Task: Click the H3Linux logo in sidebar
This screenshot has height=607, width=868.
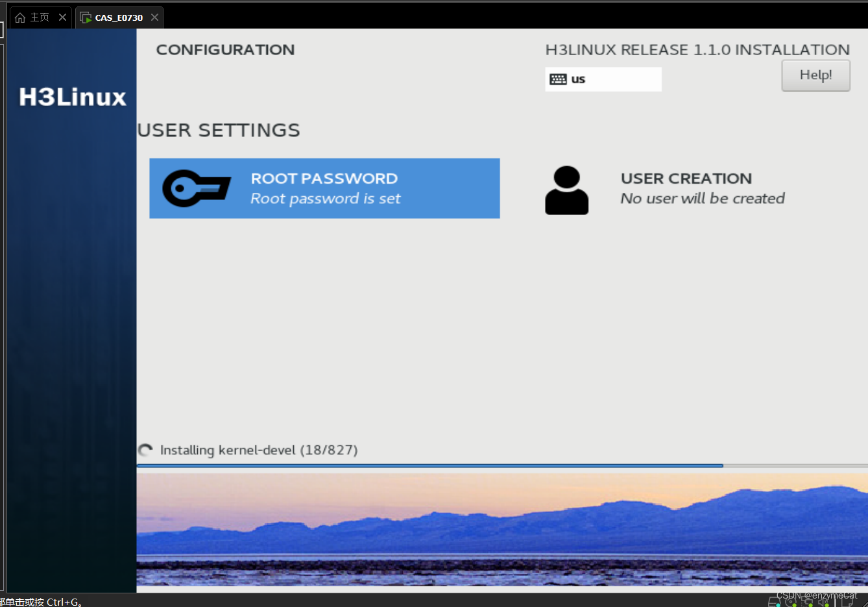Action: click(x=73, y=97)
